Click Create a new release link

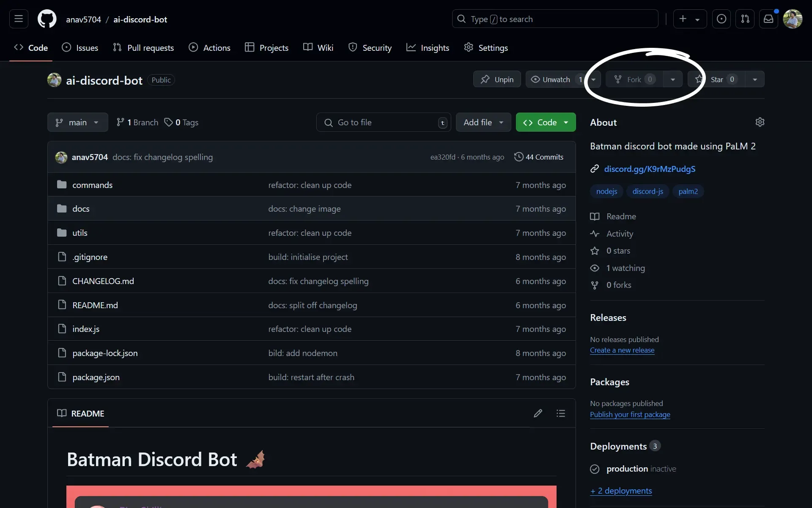(x=622, y=350)
